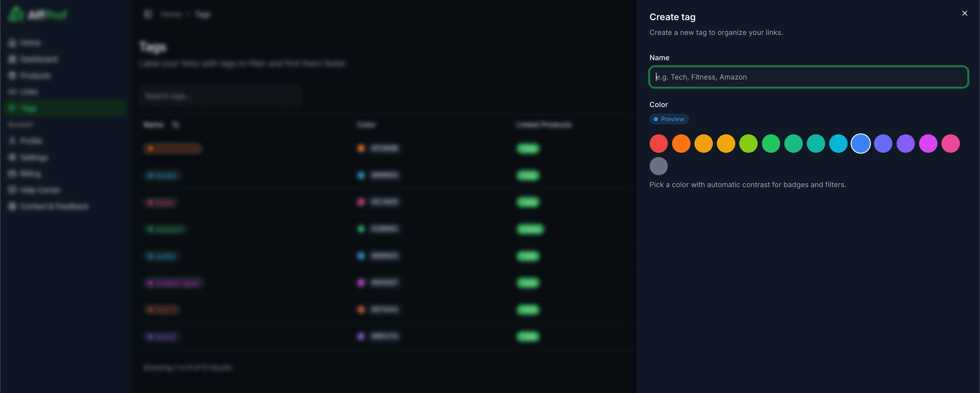Select the indigo swatch right of blue
This screenshot has width=980, height=393.
[883, 144]
